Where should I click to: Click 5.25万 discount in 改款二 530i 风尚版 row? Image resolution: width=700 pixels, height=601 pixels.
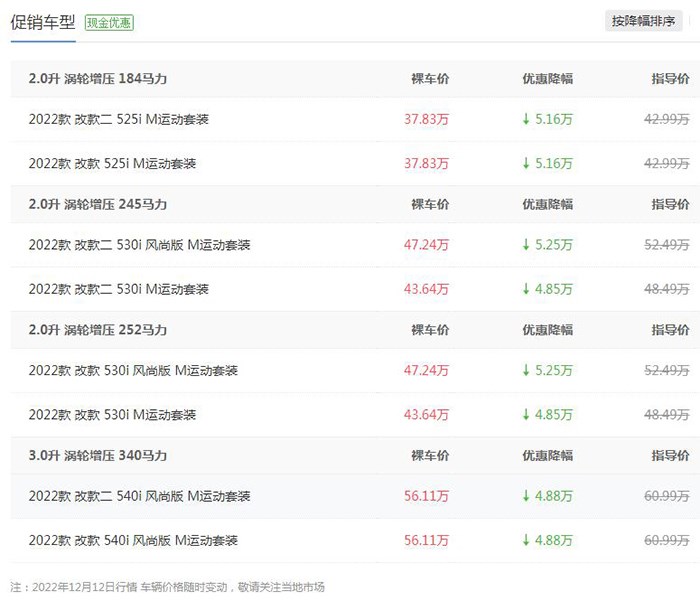click(x=548, y=245)
